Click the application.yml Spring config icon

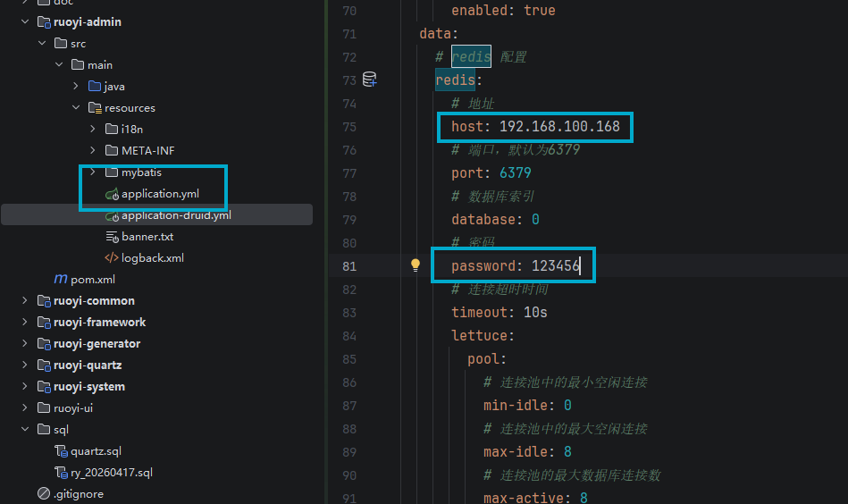112,194
